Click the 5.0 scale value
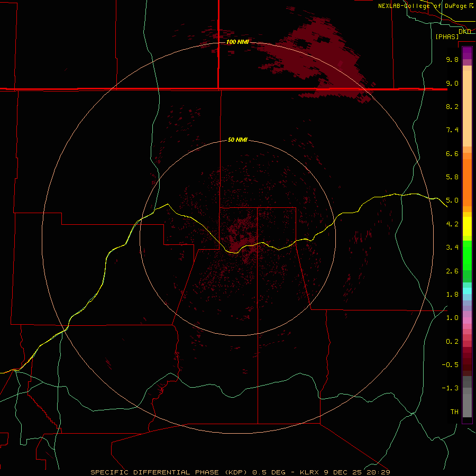The image size is (476, 476). [452, 200]
